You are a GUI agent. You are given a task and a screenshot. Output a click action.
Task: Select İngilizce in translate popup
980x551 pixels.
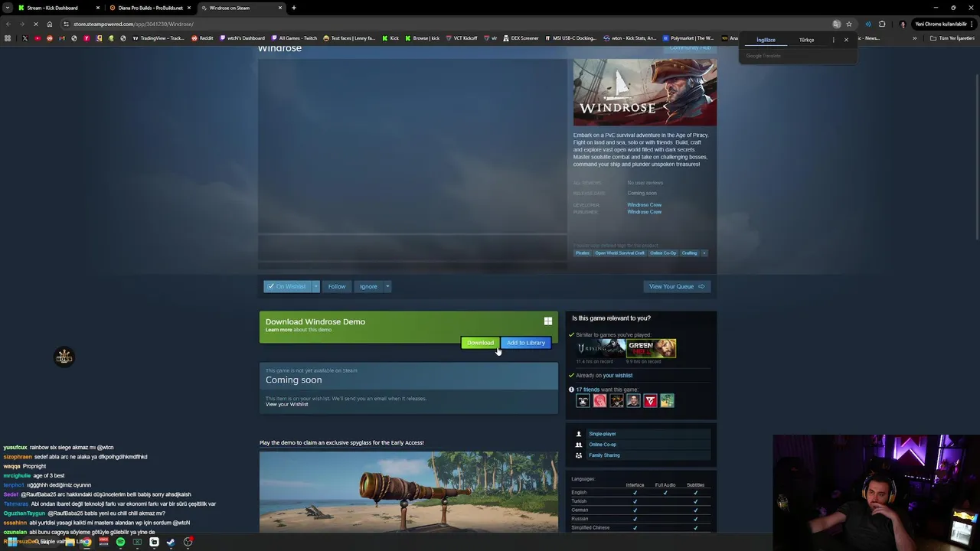point(766,40)
